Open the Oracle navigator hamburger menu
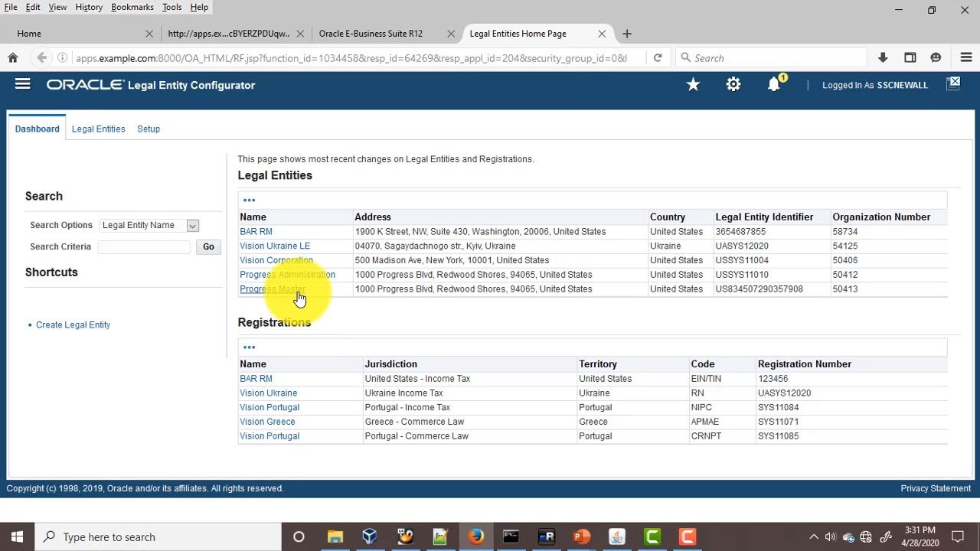The width and height of the screenshot is (980, 551). (22, 84)
